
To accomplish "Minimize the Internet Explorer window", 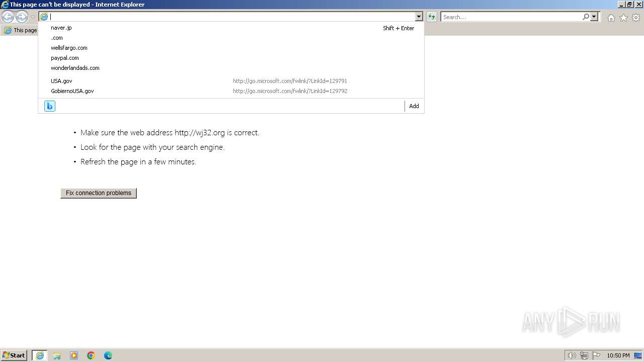I will click(621, 5).
